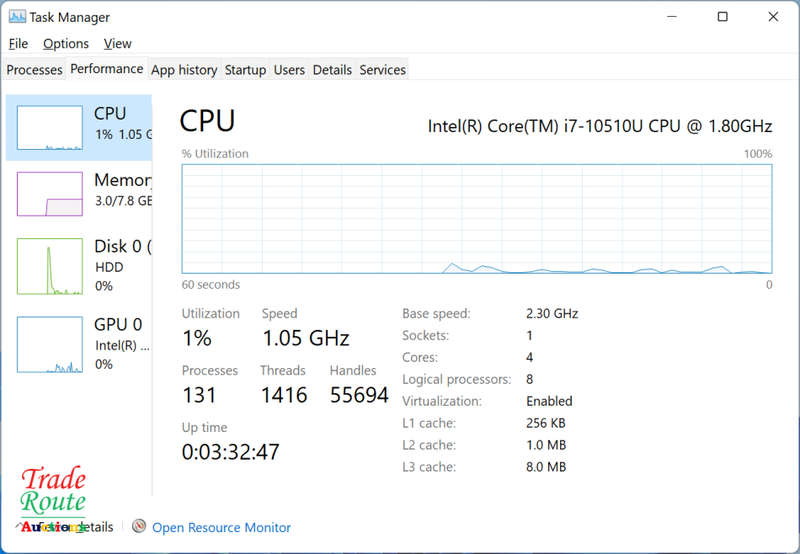
Task: Switch to the Processes tab
Action: coord(34,69)
